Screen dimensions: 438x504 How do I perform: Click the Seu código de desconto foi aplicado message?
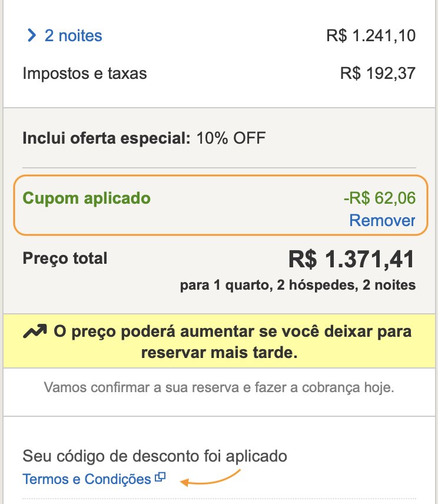pos(155,456)
